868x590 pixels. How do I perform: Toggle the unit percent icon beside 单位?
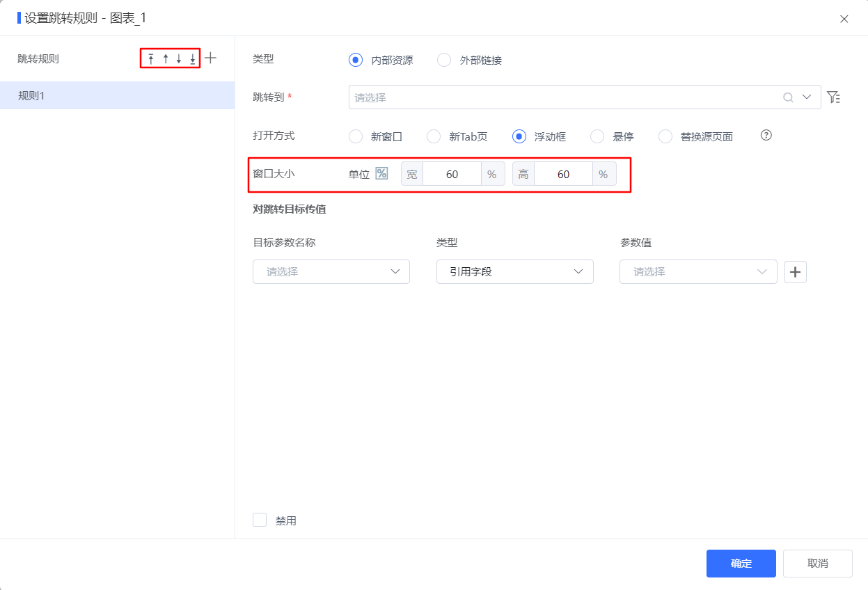click(x=381, y=173)
